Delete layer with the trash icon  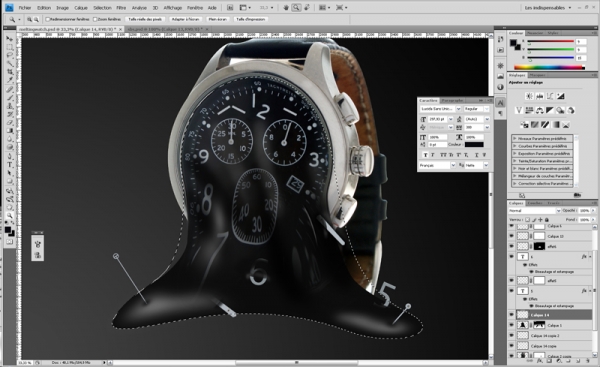(588, 360)
